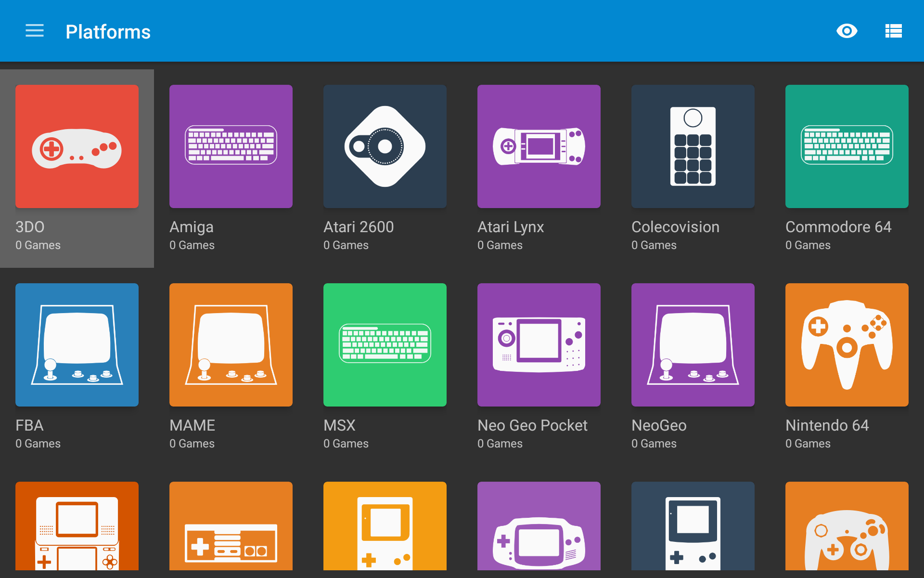
Task: Open the Colecovision keypad tile
Action: (693, 146)
